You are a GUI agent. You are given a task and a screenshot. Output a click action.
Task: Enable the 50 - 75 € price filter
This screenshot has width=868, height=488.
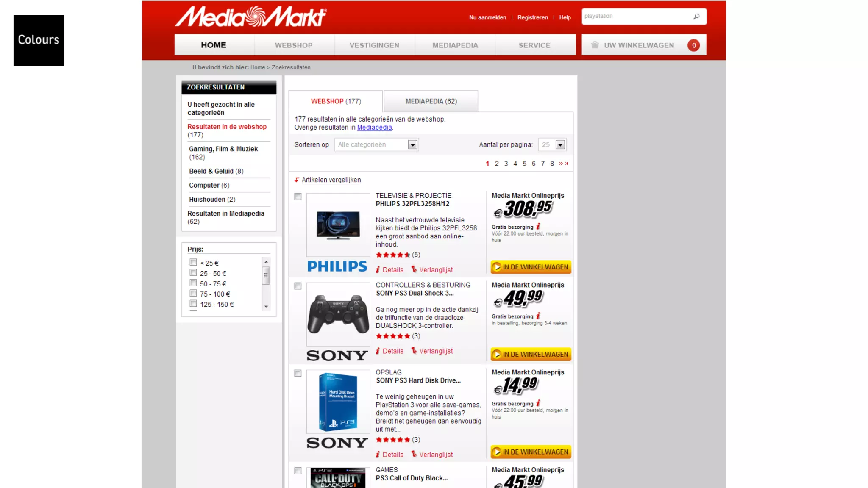click(x=193, y=283)
